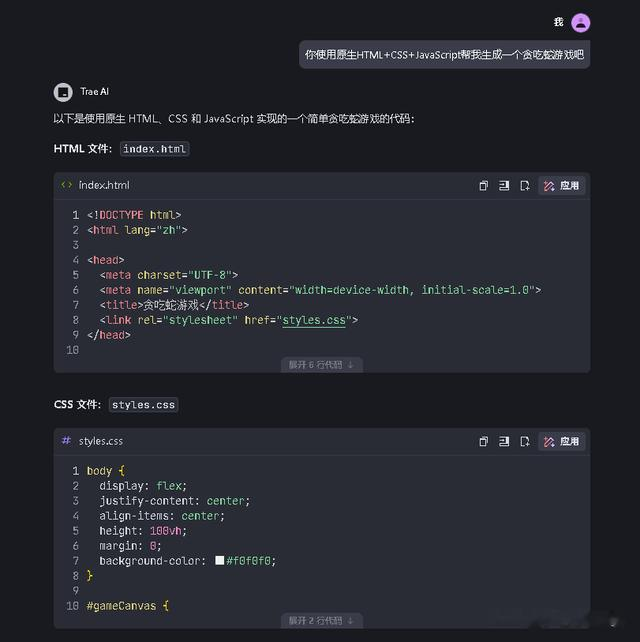Click the HTML file type icon
The image size is (640, 642).
coord(66,185)
